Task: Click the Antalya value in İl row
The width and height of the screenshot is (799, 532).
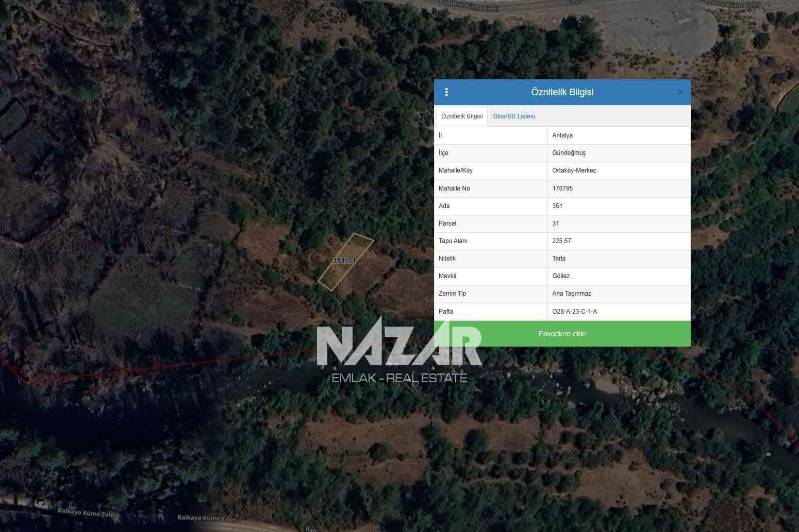Action: coord(562,135)
